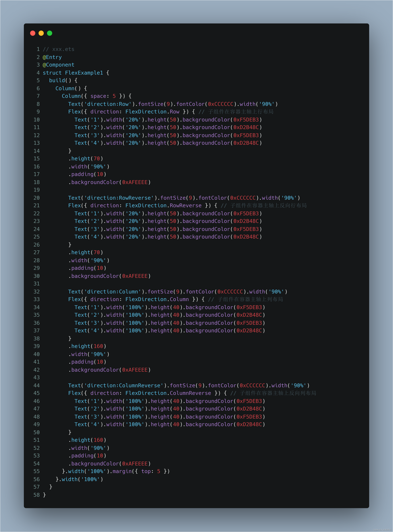Click the CSDN watermark in the bottom corner

(382, 530)
